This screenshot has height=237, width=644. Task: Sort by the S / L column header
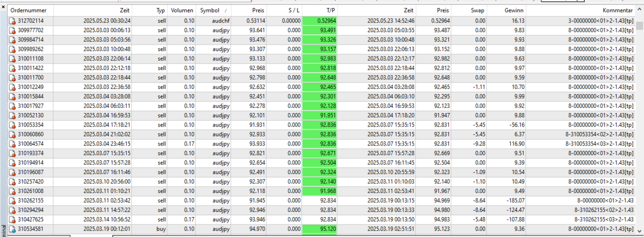(x=284, y=10)
